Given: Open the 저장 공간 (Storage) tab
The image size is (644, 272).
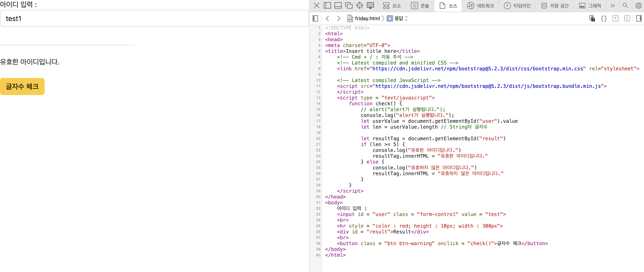Looking at the screenshot, I should [x=554, y=6].
